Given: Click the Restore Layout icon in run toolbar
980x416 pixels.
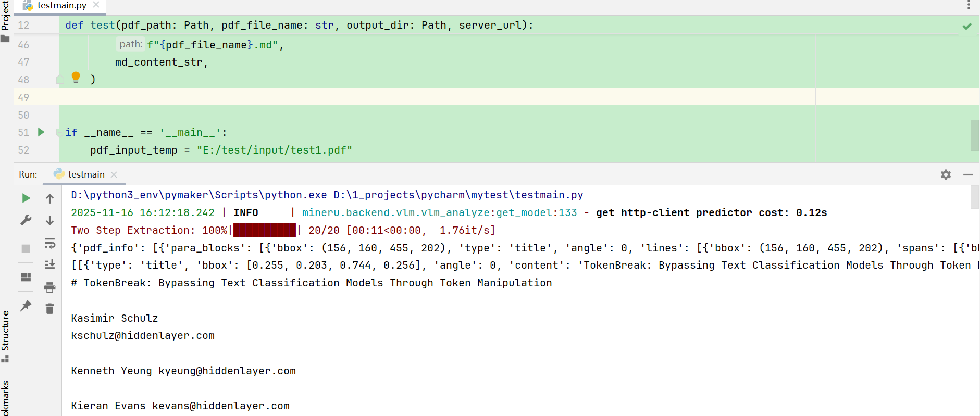Looking at the screenshot, I should point(26,277).
